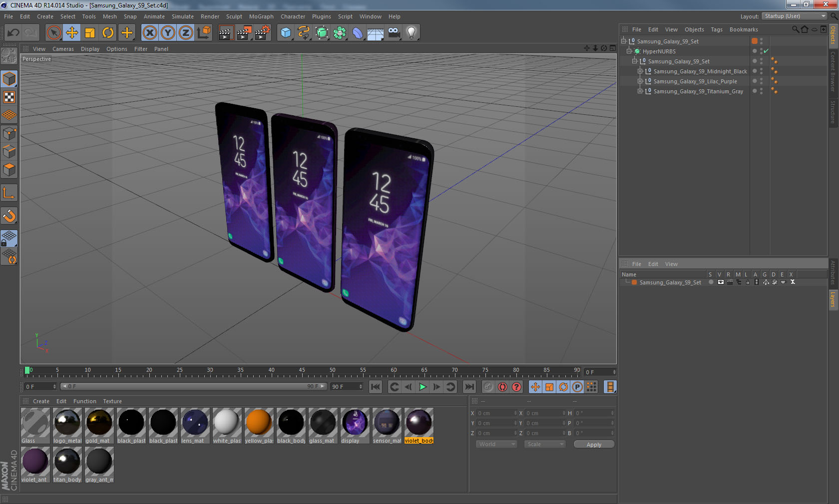Image resolution: width=839 pixels, height=504 pixels.
Task: Toggle Z axis lock
Action: 186,33
